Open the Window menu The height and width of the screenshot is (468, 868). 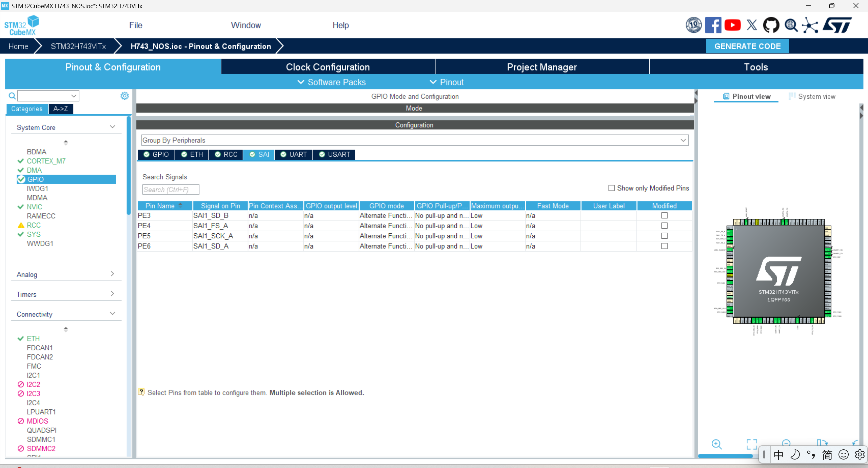[x=246, y=25]
